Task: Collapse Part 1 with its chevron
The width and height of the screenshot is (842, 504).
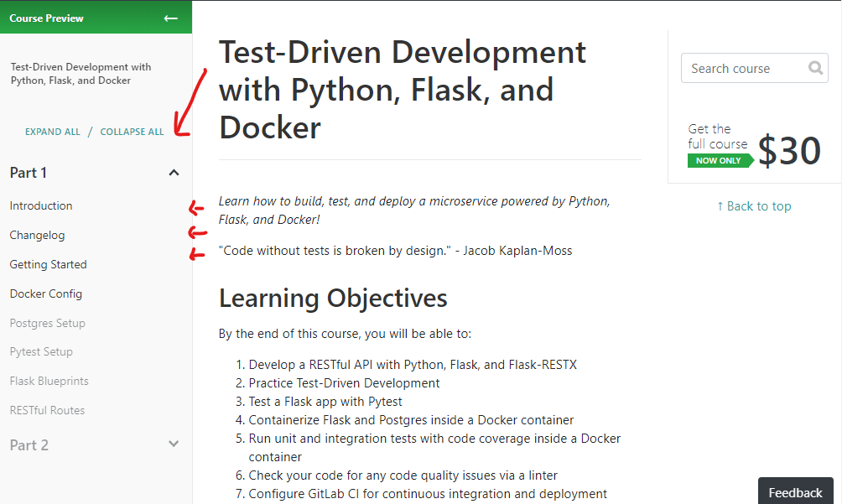Action: 174,173
